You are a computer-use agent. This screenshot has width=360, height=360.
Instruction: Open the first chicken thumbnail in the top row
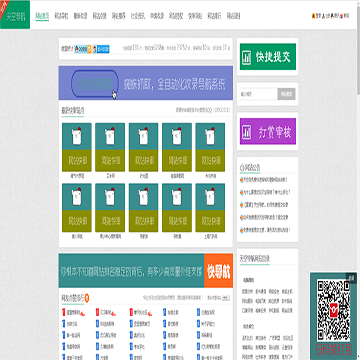pos(77,147)
